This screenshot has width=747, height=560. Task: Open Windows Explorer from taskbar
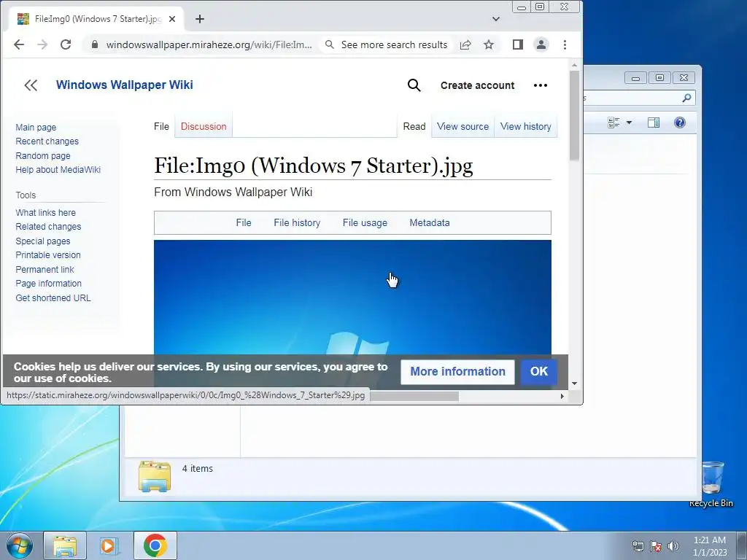(x=65, y=545)
